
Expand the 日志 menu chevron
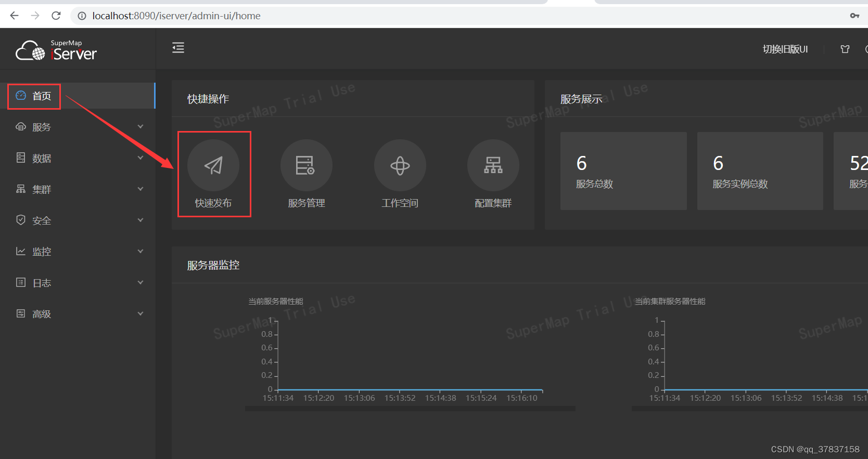(x=141, y=282)
